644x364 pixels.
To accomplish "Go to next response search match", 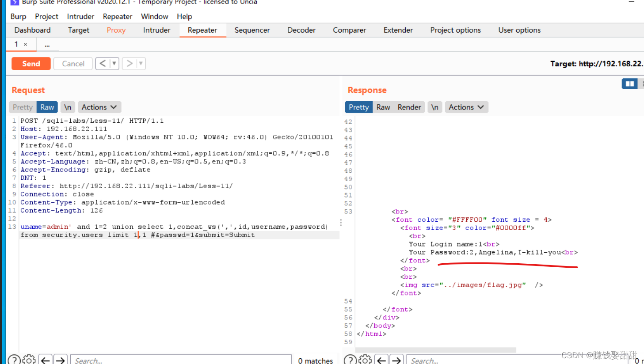I will coord(396,360).
